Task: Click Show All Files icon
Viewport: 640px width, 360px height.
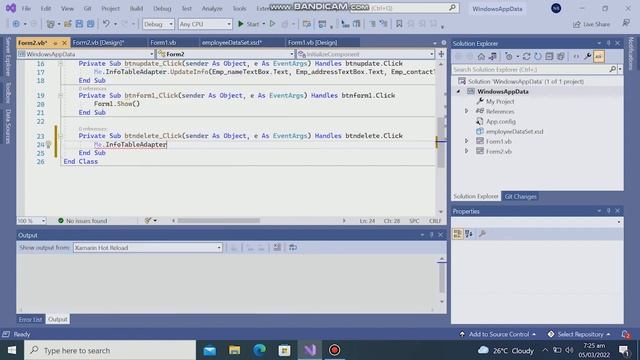Action: 561,57
